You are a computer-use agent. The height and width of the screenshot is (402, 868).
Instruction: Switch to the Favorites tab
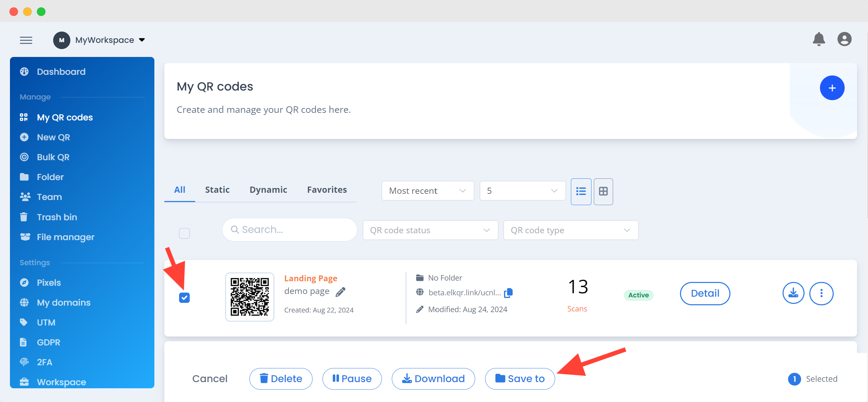(x=327, y=189)
